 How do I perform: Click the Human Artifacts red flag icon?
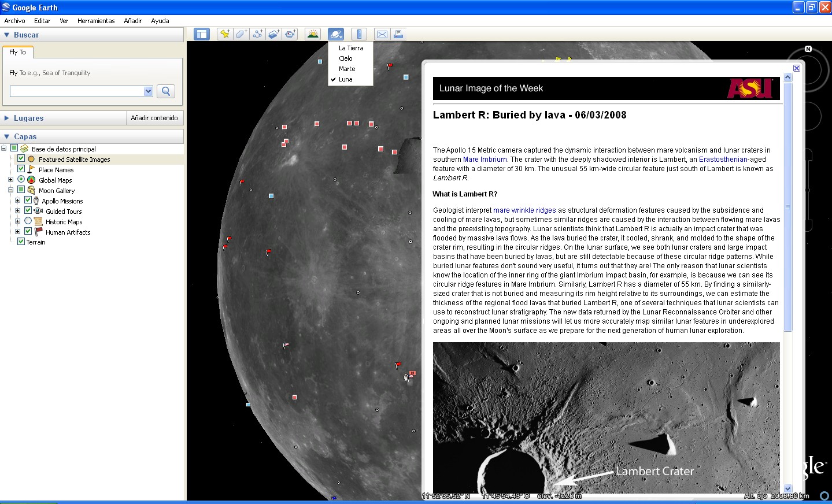pos(38,232)
